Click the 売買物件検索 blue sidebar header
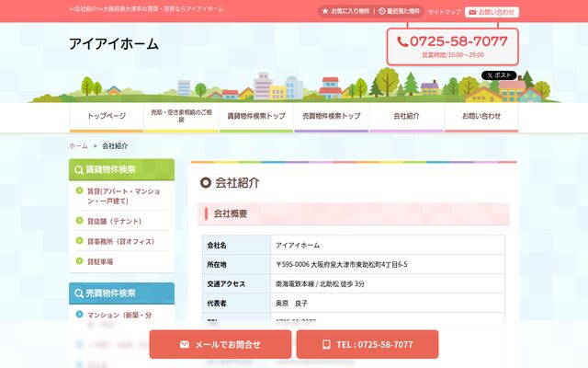 coord(122,293)
